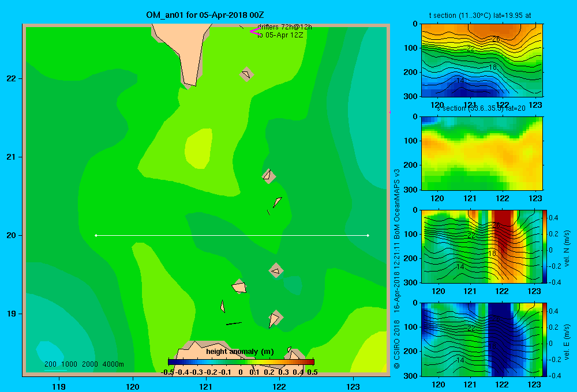Open the northward velocity section plot

tap(482, 246)
